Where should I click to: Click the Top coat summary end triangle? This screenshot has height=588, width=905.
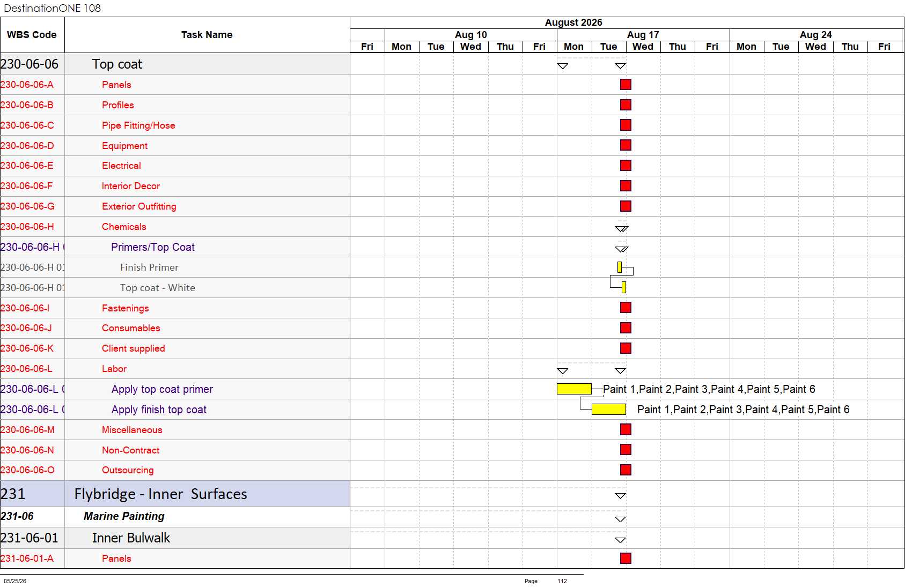tap(621, 66)
